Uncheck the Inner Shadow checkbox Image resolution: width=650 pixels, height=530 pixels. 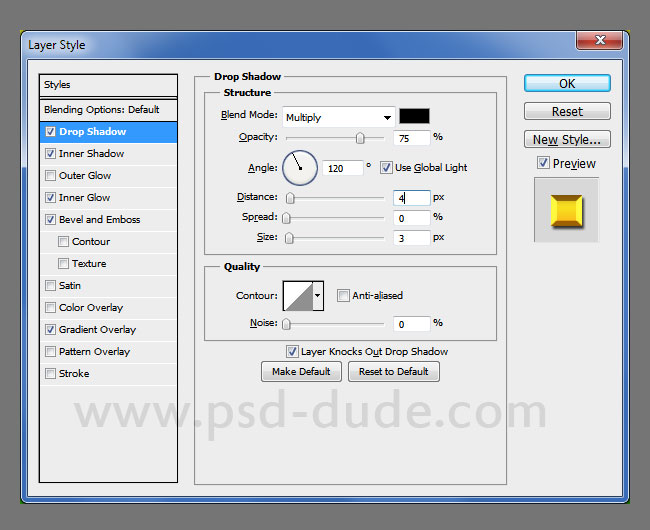(x=50, y=154)
